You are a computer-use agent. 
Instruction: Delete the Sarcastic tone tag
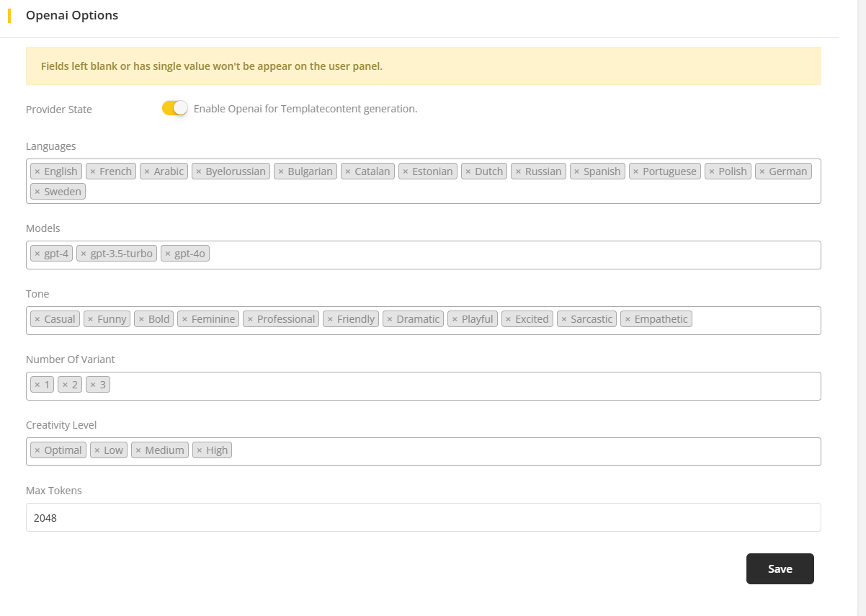coord(564,319)
